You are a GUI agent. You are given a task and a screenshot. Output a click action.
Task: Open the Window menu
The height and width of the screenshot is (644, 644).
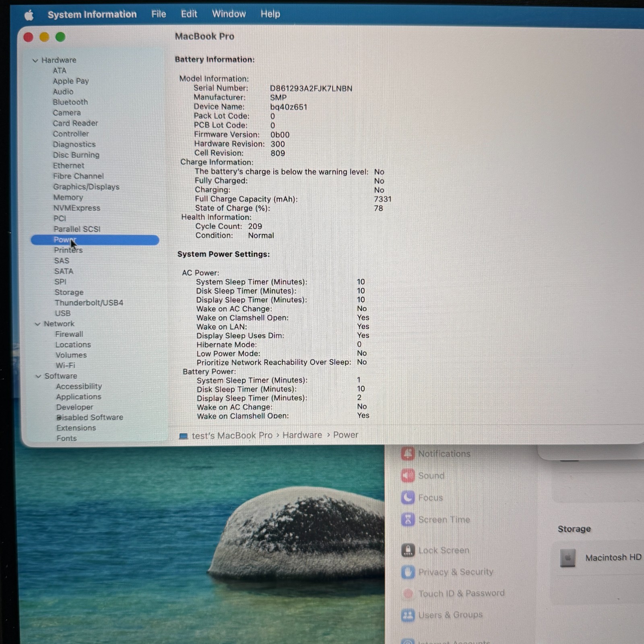point(229,14)
